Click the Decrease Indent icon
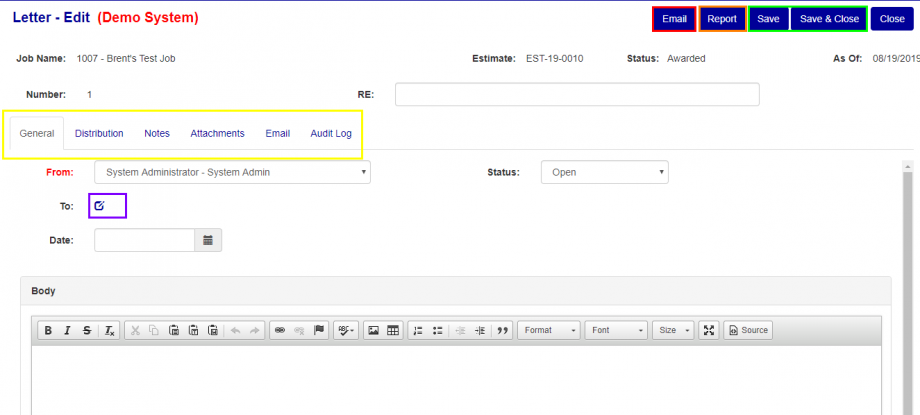The width and height of the screenshot is (920, 415). 461,330
